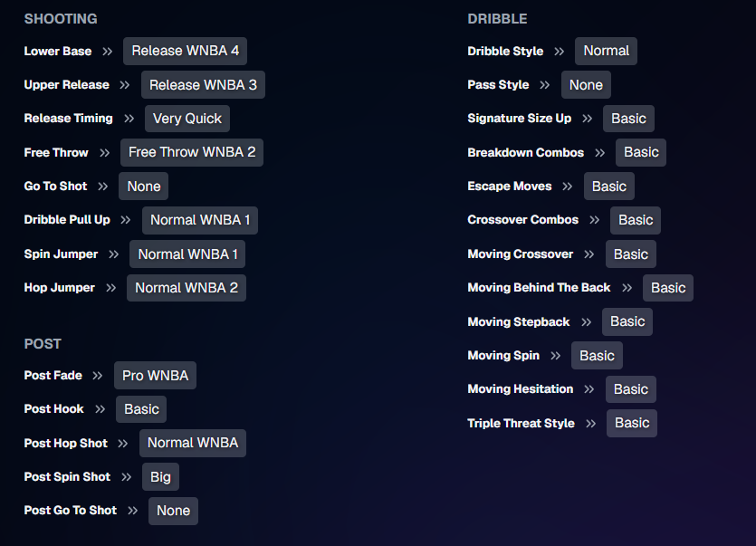Click the double chevron next to Free Throw
Screen dimensions: 756x546
click(105, 153)
